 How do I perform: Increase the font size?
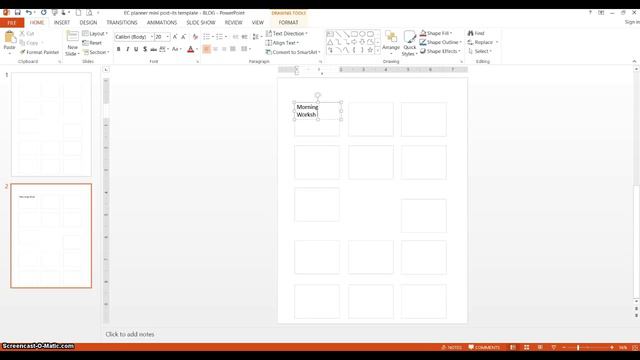coord(175,37)
